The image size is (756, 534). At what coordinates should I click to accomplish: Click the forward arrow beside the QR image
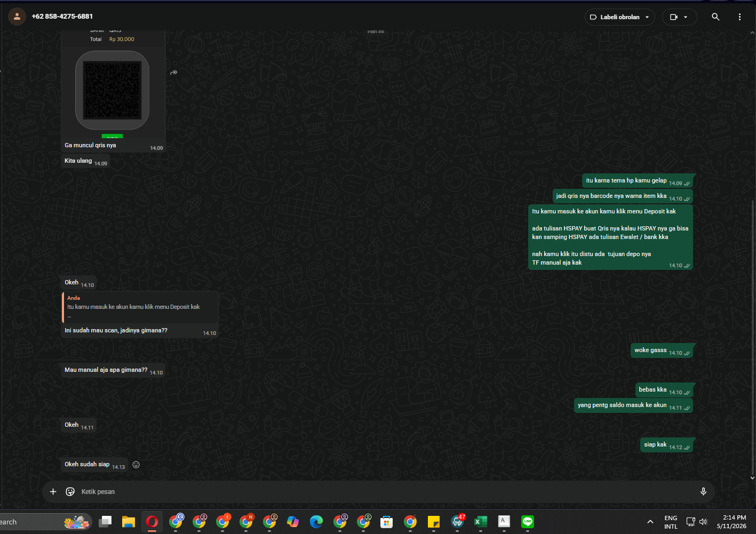point(173,73)
